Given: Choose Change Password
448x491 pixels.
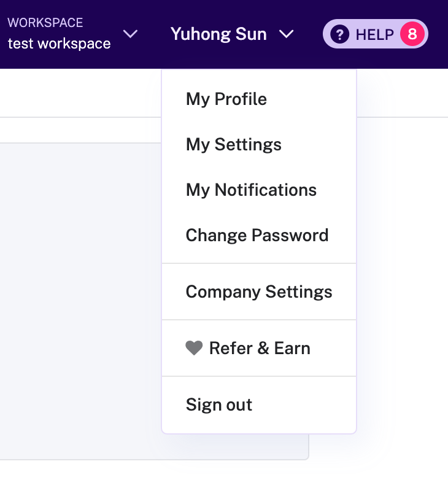Looking at the screenshot, I should click(257, 236).
